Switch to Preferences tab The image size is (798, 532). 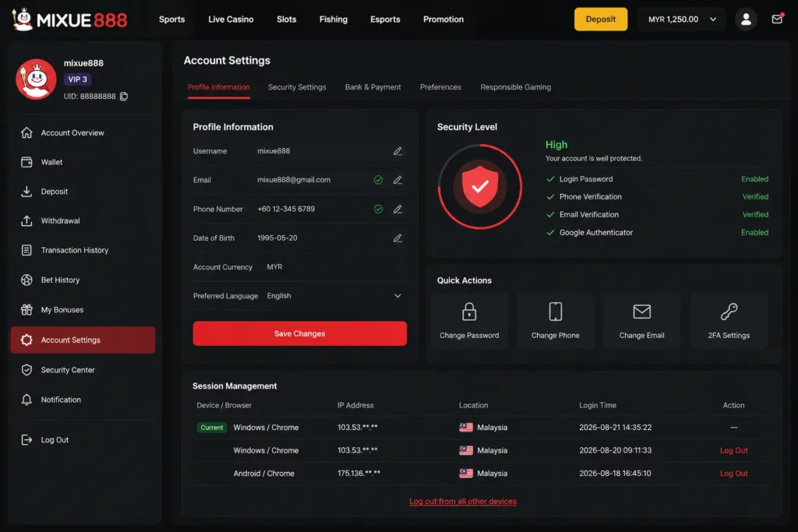pyautogui.click(x=441, y=87)
